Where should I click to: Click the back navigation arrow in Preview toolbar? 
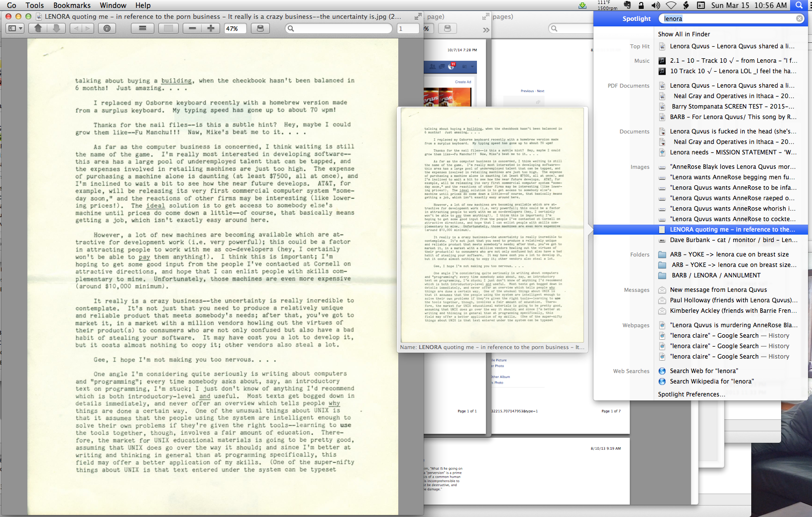pos(75,28)
